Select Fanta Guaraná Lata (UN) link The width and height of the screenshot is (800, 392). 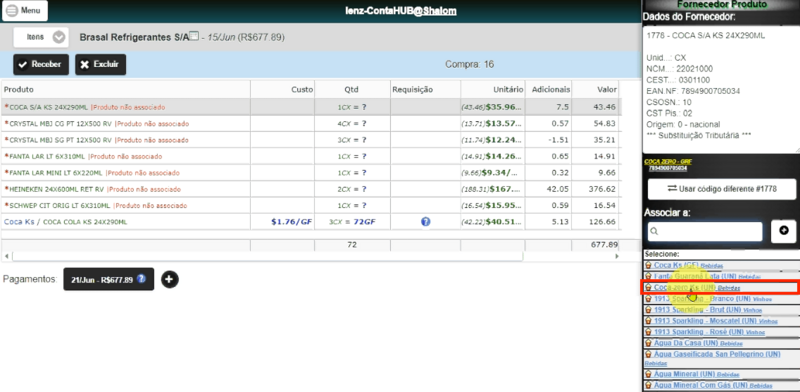[695, 276]
